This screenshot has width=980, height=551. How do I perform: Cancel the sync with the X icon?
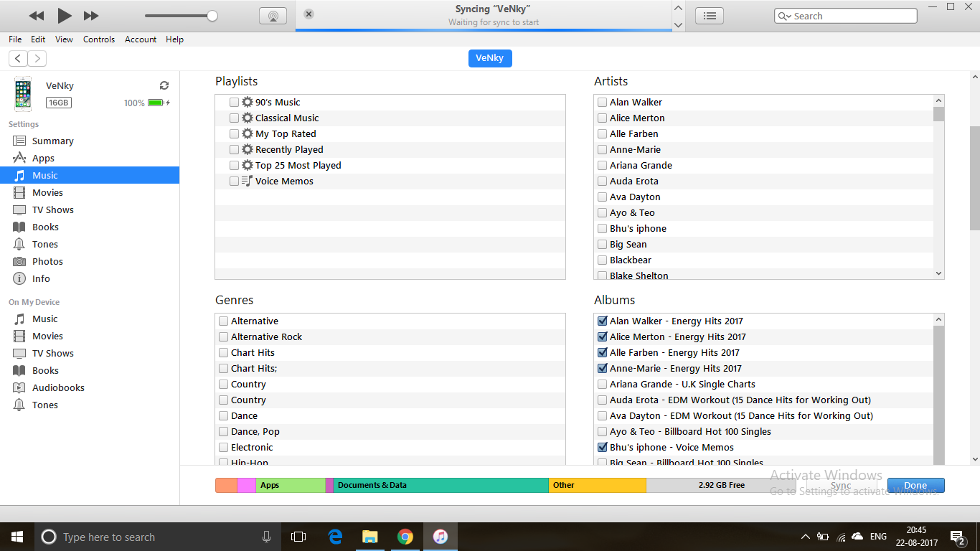click(308, 14)
